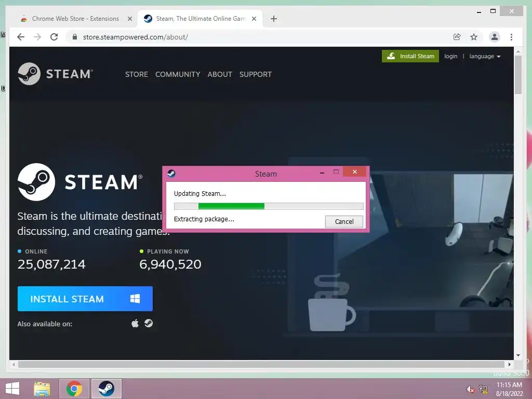Image resolution: width=532 pixels, height=399 pixels.
Task: Maximize the Chrome browser window
Action: click(493, 11)
